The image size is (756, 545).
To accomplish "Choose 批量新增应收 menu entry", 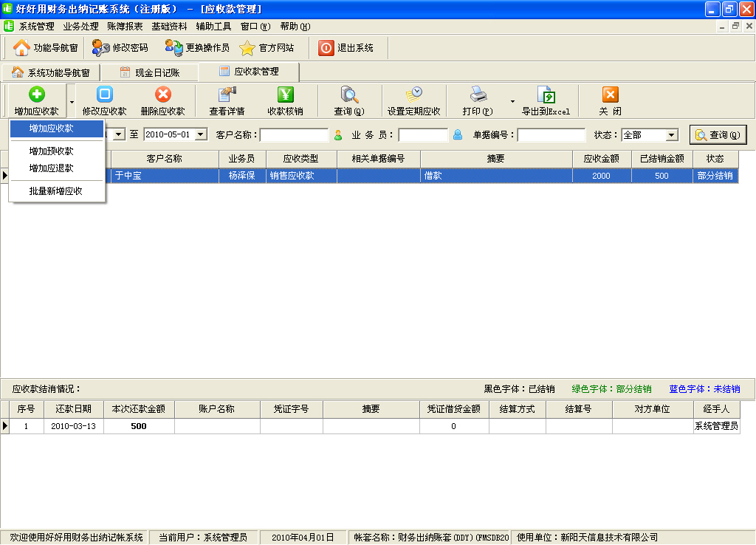I will [x=55, y=191].
